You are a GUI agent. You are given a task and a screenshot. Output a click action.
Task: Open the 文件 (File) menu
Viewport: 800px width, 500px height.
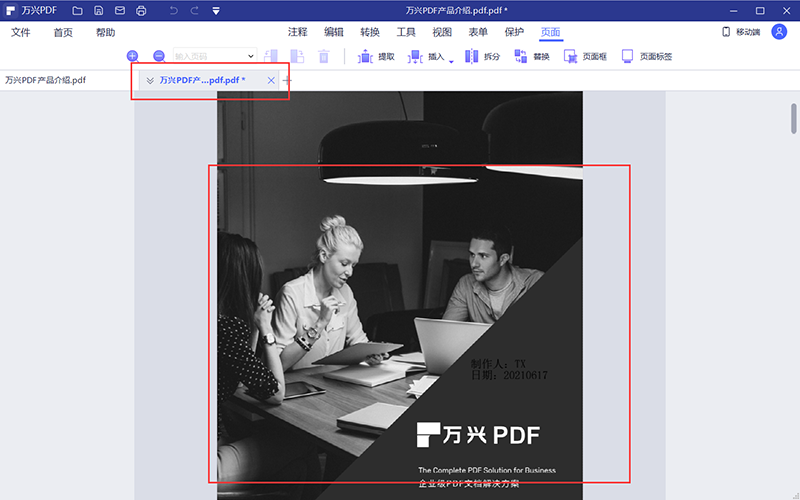point(21,32)
